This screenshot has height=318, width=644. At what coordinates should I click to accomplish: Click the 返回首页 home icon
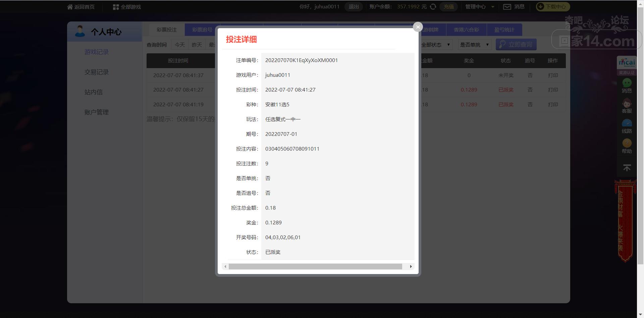pos(70,7)
